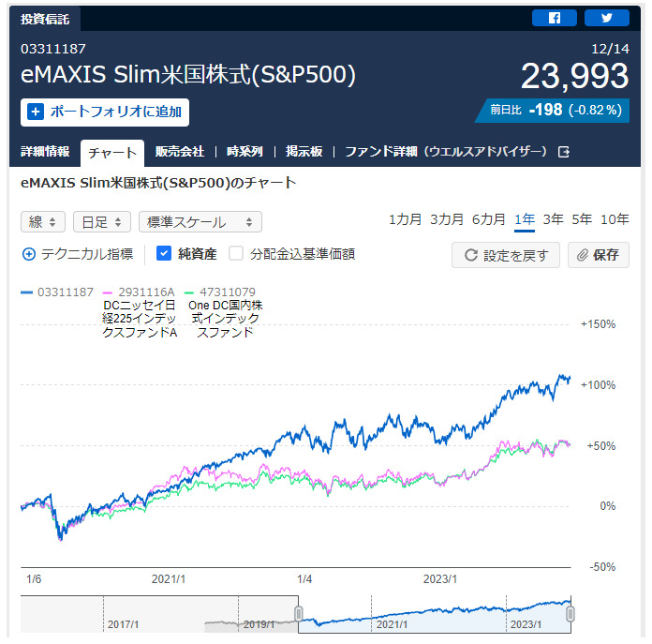Click the -50% axis label
The width and height of the screenshot is (652, 644).
(602, 567)
